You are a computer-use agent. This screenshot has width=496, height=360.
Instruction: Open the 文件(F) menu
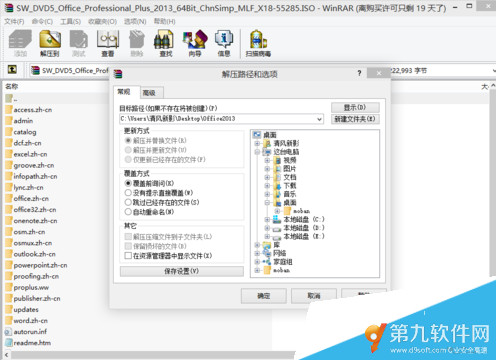[x=14, y=22]
